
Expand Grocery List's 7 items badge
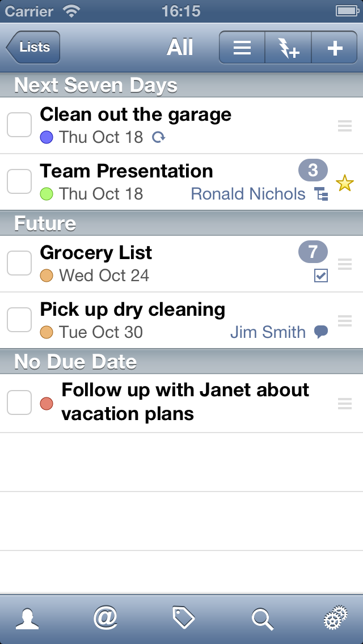tap(313, 252)
